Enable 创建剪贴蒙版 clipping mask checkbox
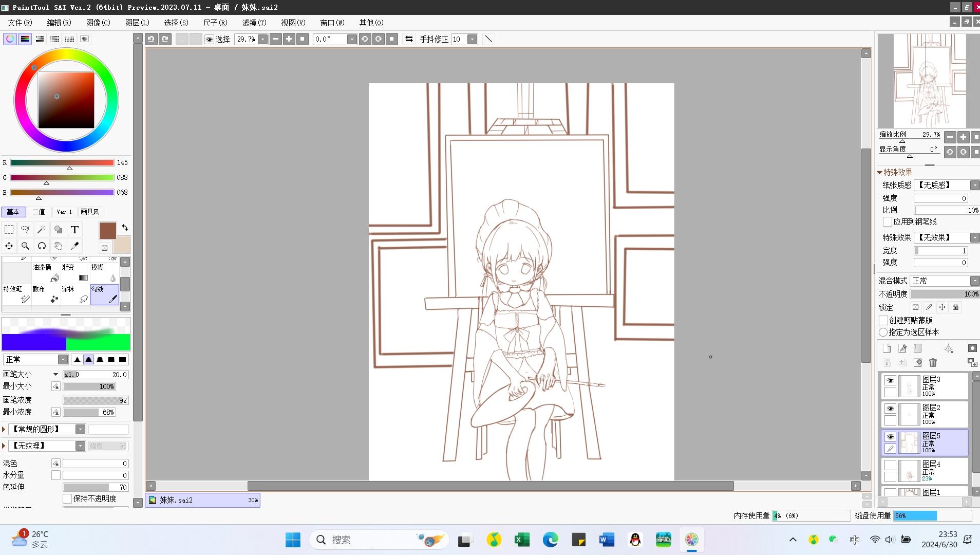This screenshot has width=980, height=555. (x=883, y=320)
